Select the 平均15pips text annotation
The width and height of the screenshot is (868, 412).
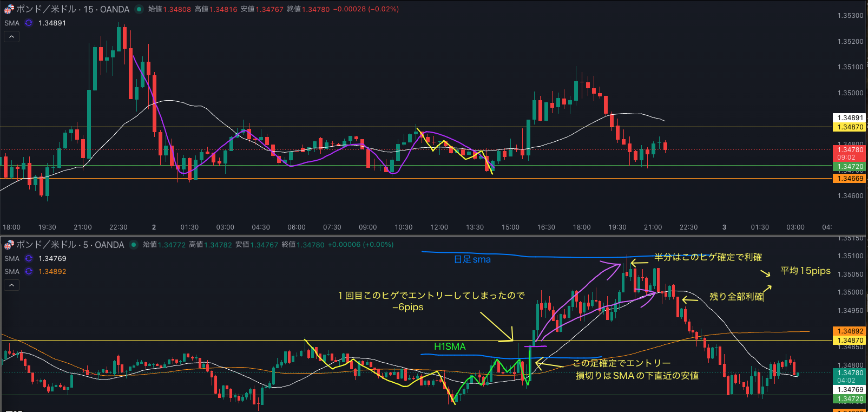click(x=805, y=271)
